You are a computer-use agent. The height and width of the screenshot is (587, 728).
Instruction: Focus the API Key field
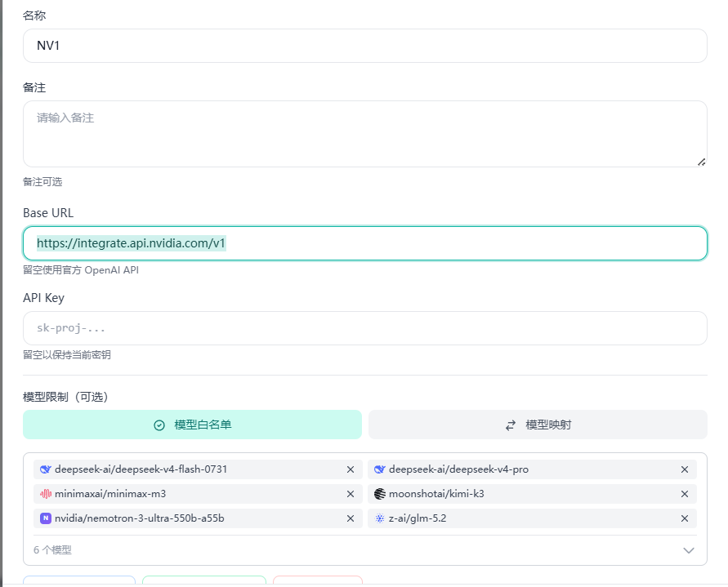[365, 328]
